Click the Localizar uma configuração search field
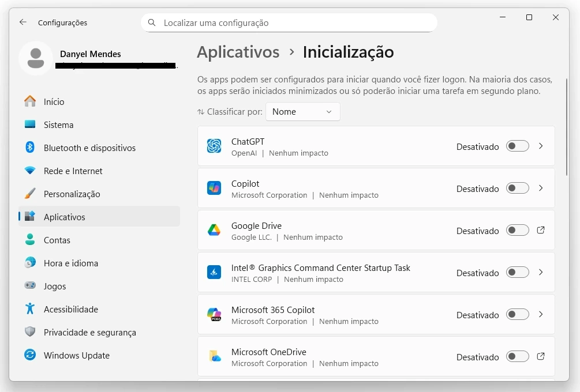 [x=289, y=23]
